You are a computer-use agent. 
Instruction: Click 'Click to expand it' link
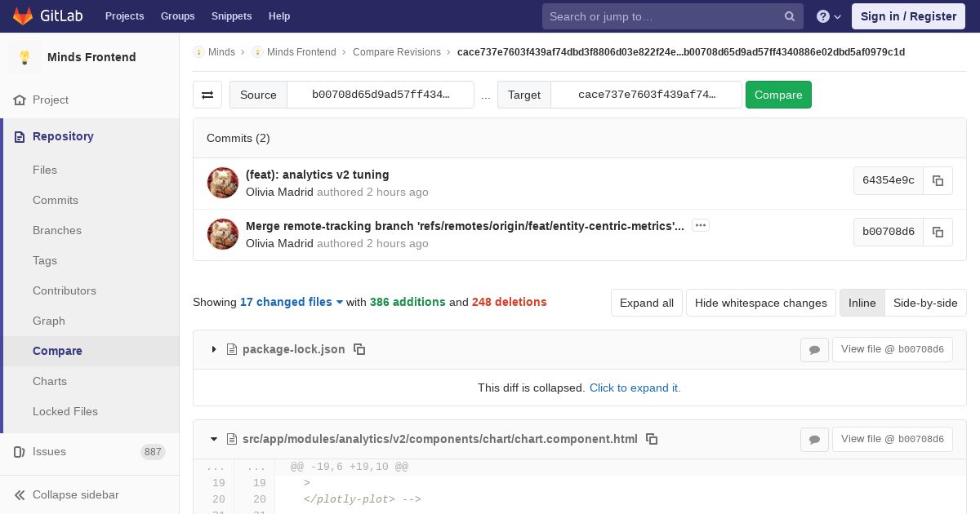pos(635,388)
